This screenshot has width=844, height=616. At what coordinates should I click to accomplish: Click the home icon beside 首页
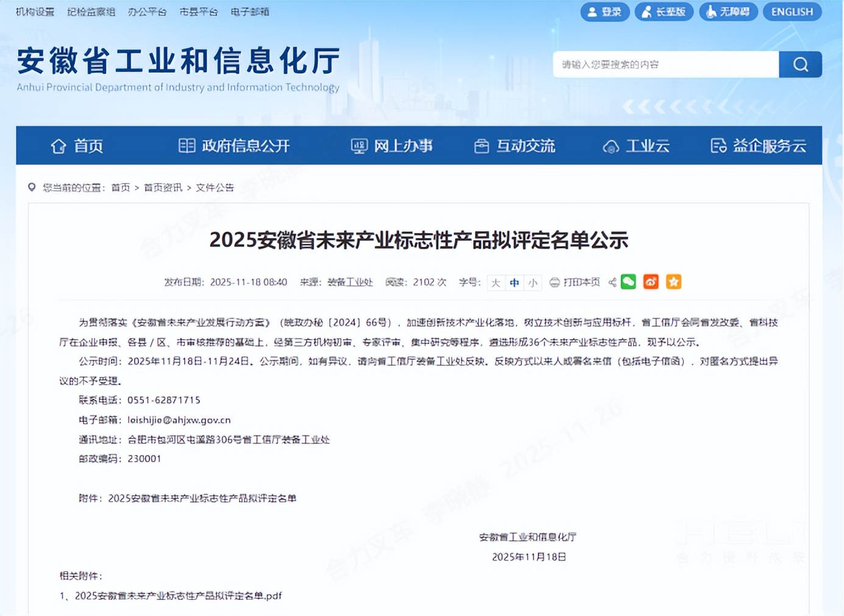click(59, 146)
